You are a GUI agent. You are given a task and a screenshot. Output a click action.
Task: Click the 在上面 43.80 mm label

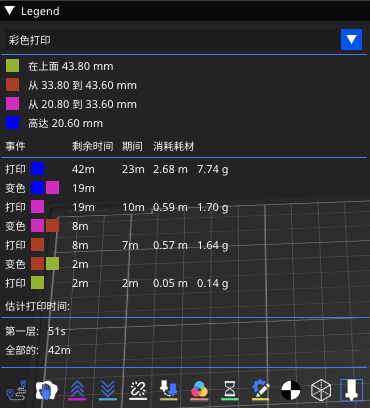coord(71,66)
